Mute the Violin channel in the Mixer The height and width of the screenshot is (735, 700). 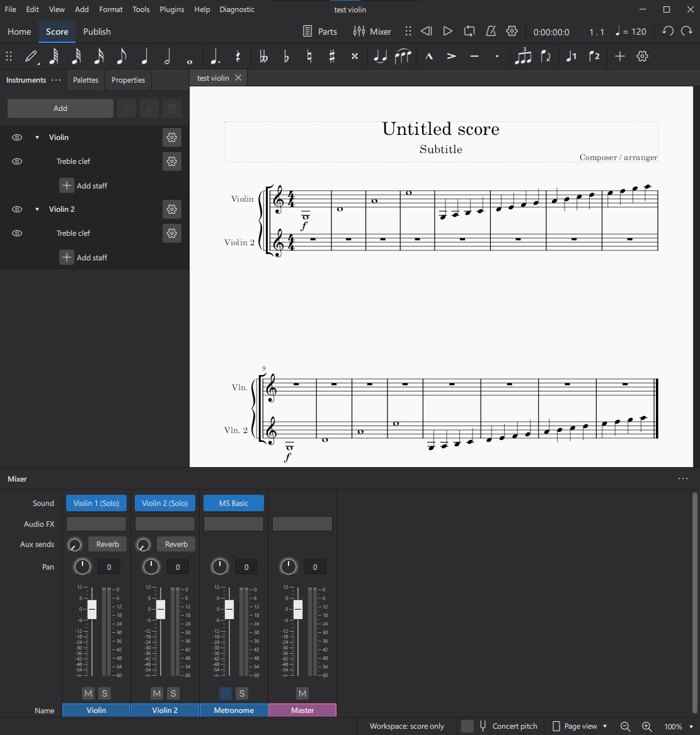[88, 693]
